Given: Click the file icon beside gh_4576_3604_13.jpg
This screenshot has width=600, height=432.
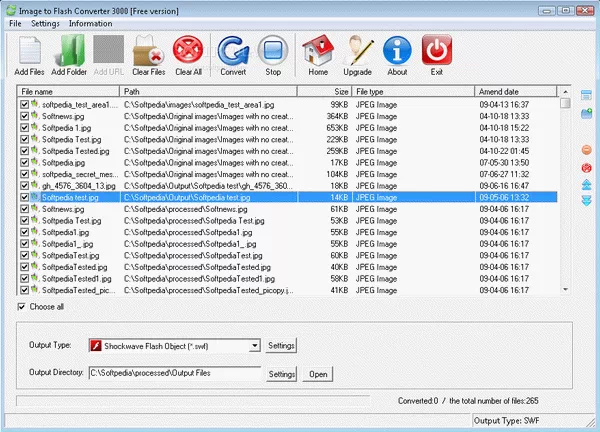Looking at the screenshot, I should click(x=35, y=185).
